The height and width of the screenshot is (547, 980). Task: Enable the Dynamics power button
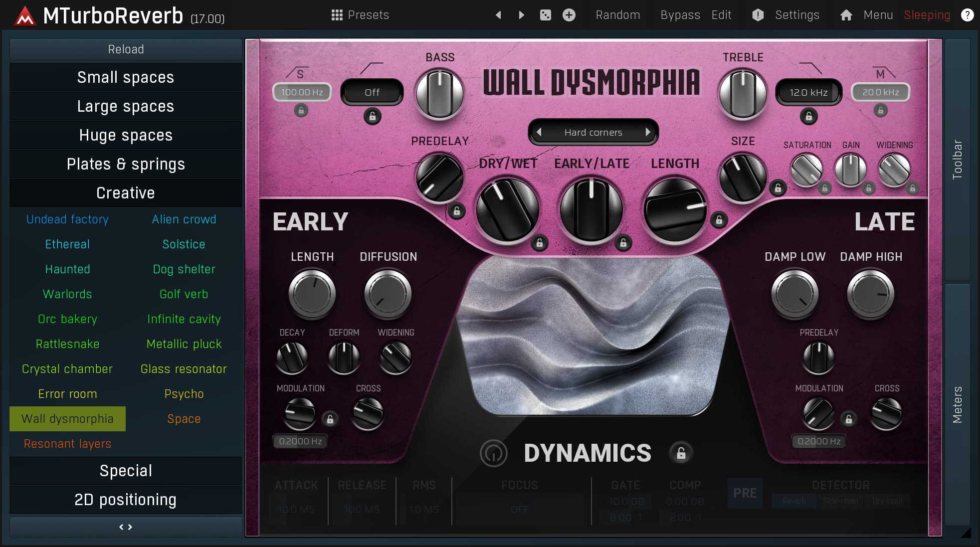(493, 453)
